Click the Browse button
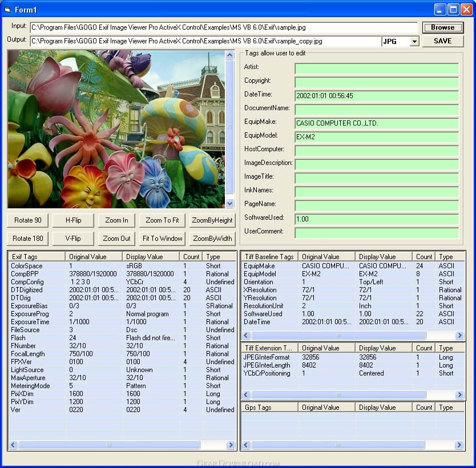476x468 pixels. tap(442, 27)
